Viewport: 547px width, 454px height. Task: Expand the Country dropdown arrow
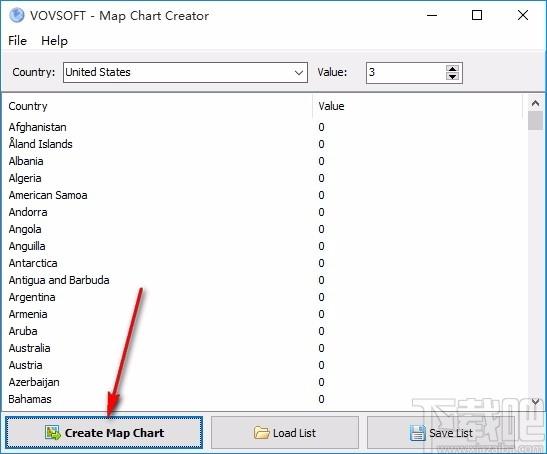coord(299,73)
